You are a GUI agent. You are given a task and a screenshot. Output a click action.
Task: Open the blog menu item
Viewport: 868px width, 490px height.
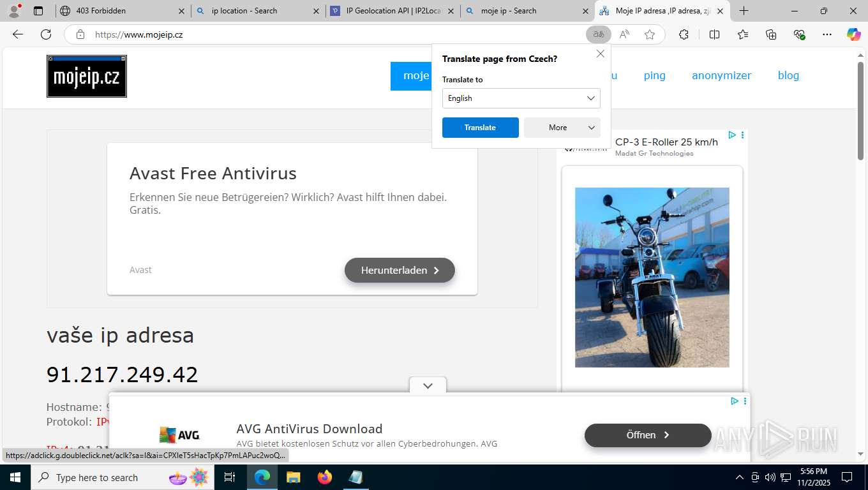click(788, 75)
